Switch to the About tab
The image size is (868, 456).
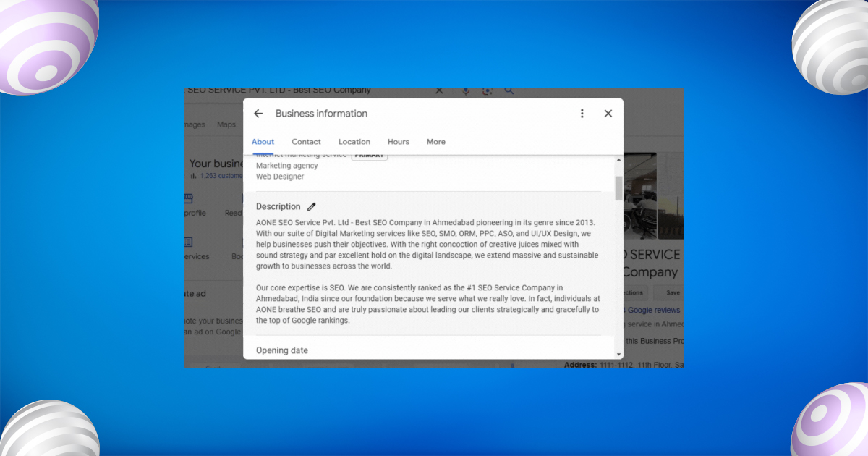(x=263, y=142)
